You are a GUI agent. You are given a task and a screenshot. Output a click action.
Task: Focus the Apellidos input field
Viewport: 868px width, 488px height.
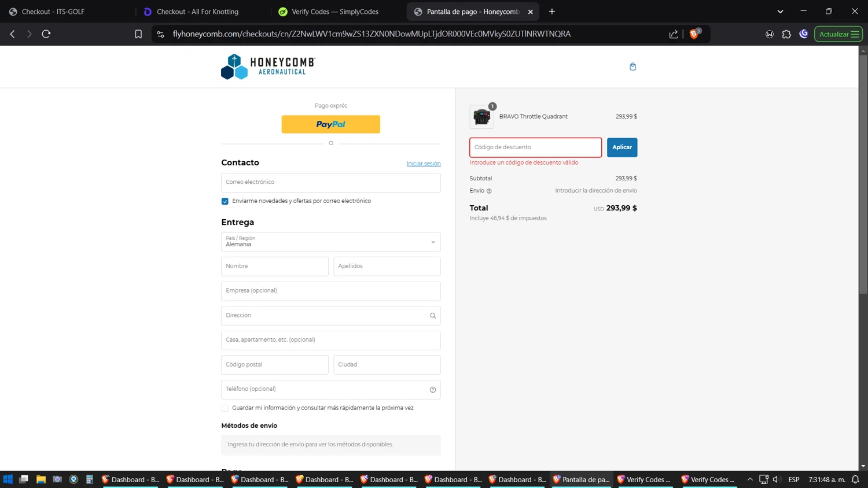click(387, 267)
